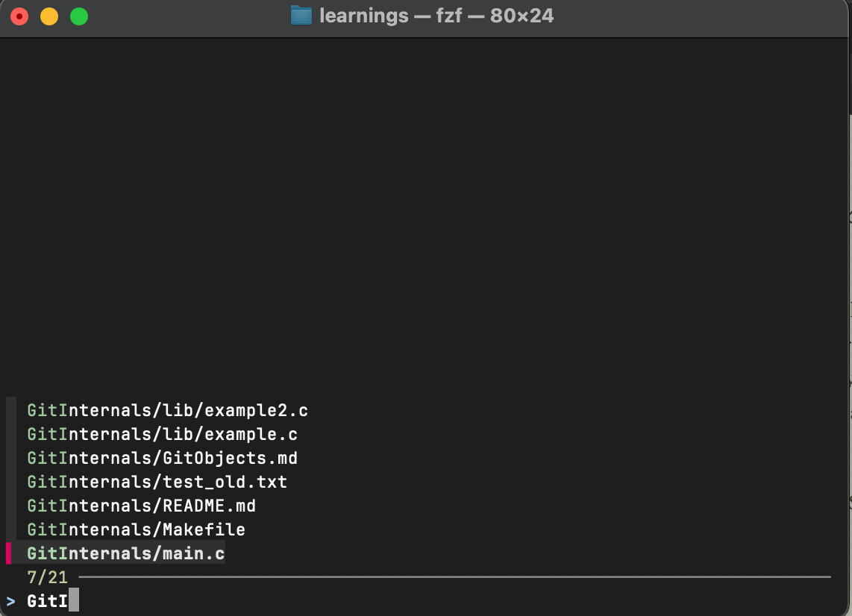Select GitInternals/lib/example.c entry
Viewport: 852px width, 616px height.
pos(162,433)
